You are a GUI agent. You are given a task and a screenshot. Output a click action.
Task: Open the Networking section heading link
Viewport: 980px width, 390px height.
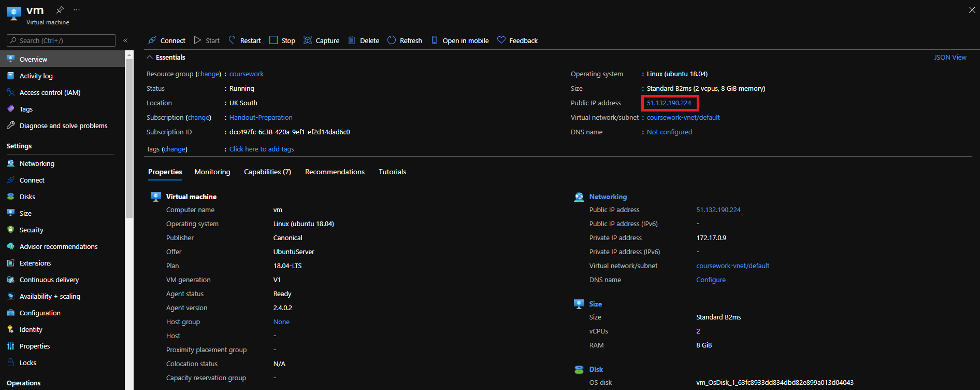(608, 197)
